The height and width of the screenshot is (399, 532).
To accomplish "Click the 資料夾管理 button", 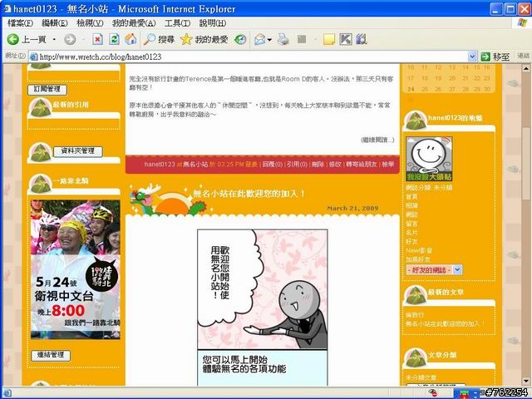I will click(x=77, y=151).
